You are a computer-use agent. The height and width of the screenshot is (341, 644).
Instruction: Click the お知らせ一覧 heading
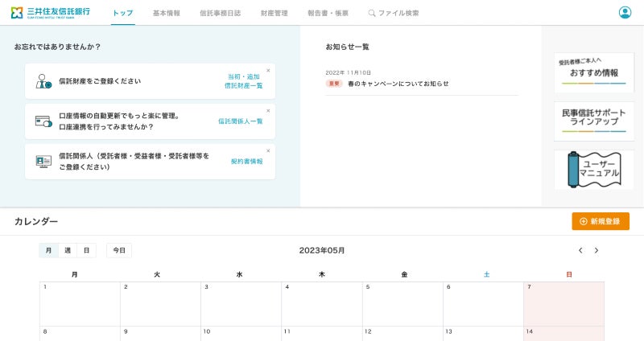347,47
